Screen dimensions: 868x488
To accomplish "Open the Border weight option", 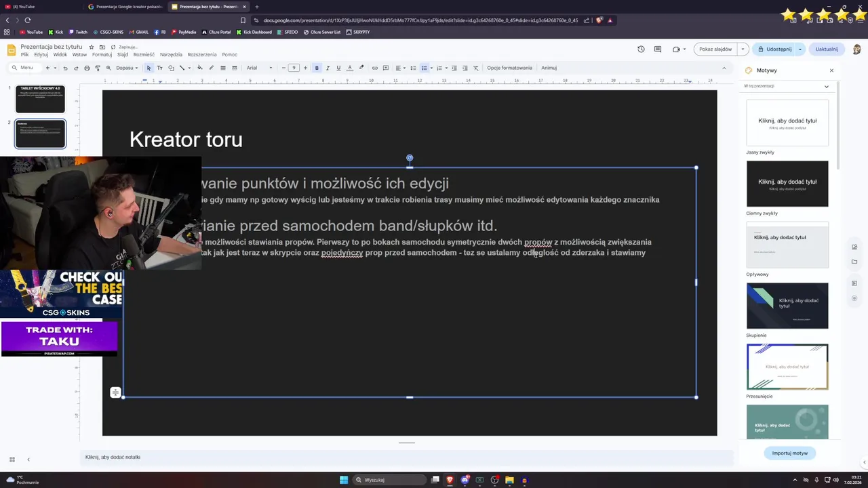I will (x=222, y=68).
